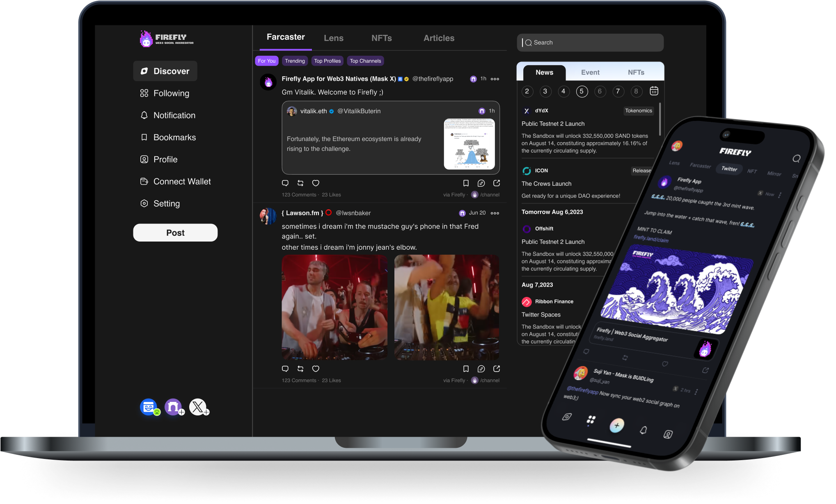Click the News panel scrollbar
Viewport: 836px width, 504px height.
(x=660, y=119)
